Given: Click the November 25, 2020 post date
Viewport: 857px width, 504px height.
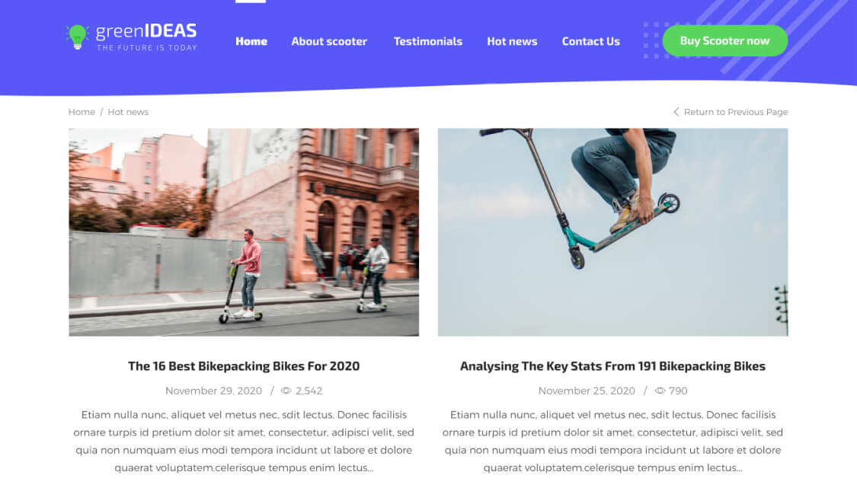Looking at the screenshot, I should (x=587, y=391).
